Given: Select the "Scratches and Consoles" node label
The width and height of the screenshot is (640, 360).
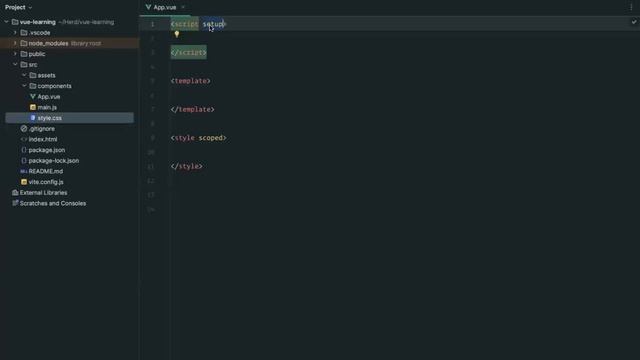Looking at the screenshot, I should 53,203.
